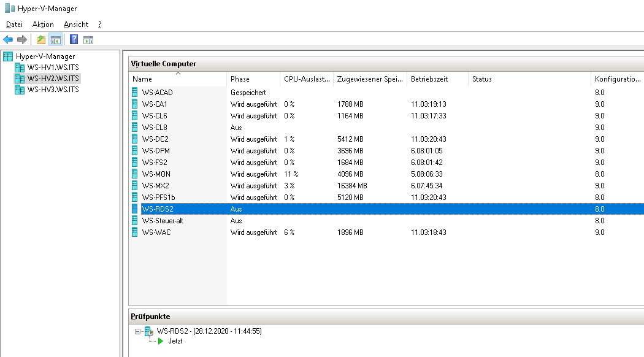Image resolution: width=644 pixels, height=357 pixels.
Task: Click the 16384 MB memory value
Action: click(x=352, y=186)
